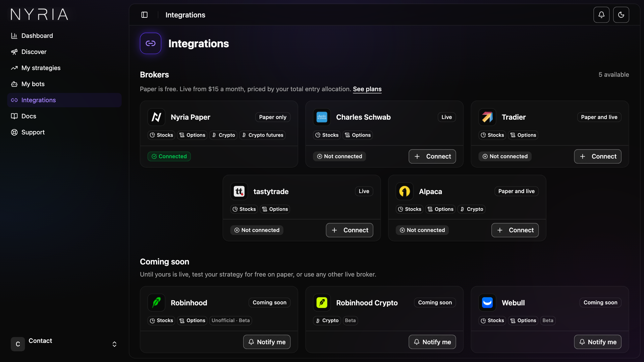This screenshot has width=644, height=362.
Task: Click the C avatar for Contact
Action: tap(18, 344)
